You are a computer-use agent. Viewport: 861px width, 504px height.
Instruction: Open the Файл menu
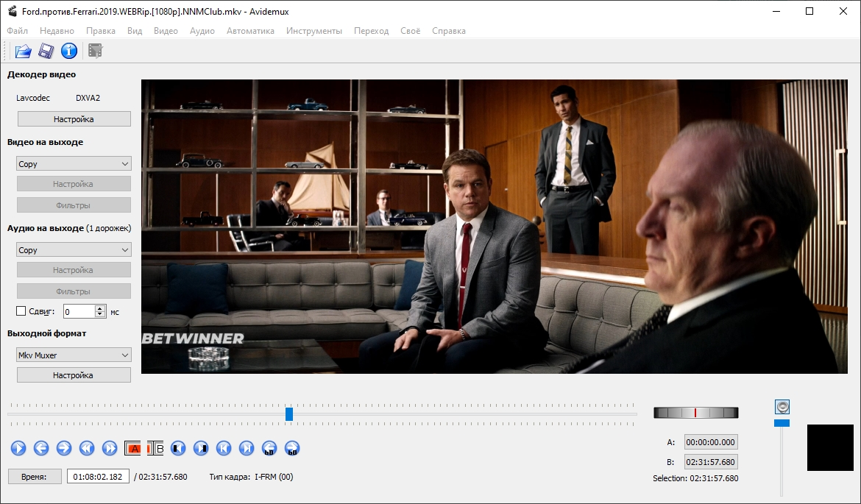click(18, 31)
